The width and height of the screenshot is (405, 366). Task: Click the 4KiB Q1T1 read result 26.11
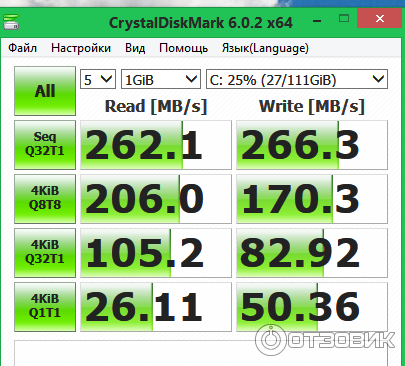156,307
